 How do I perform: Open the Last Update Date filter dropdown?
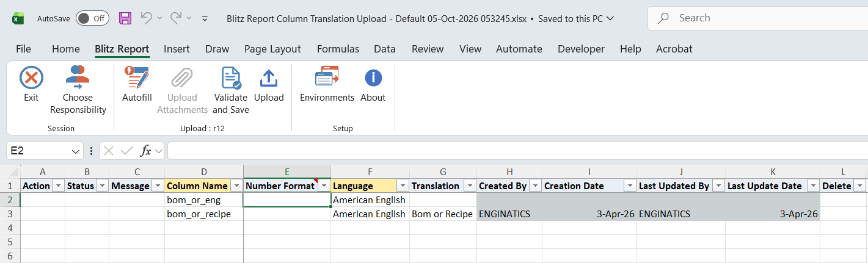(813, 186)
